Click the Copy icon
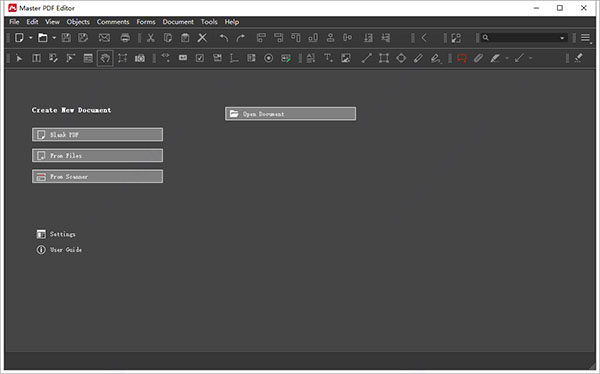Image resolution: width=600 pixels, height=374 pixels. click(x=168, y=38)
